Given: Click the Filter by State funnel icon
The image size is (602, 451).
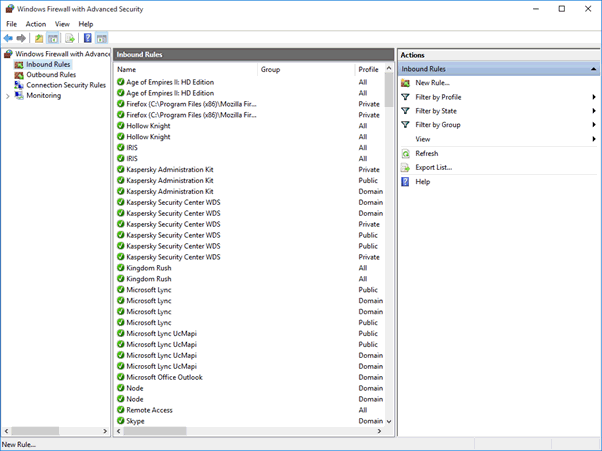Looking at the screenshot, I should 405,111.
